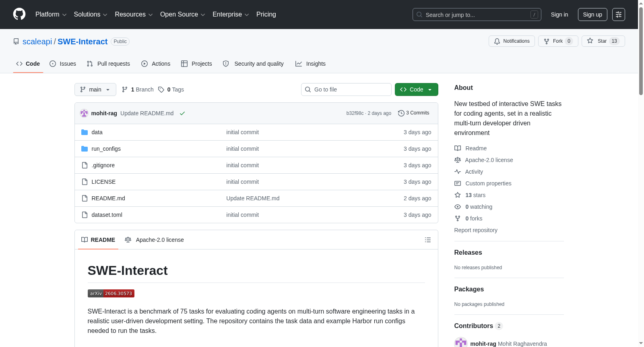Click the green commit status checkmark
Image resolution: width=644 pixels, height=347 pixels.
[182, 113]
